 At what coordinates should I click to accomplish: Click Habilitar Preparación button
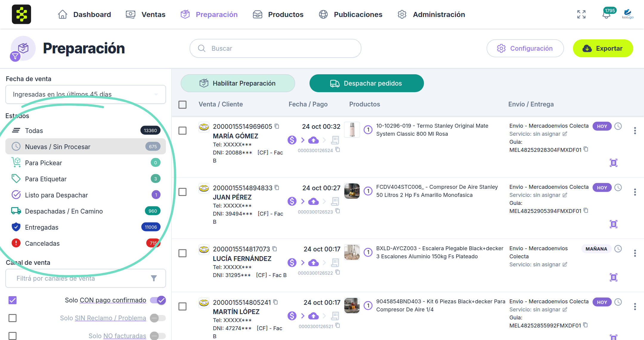(x=238, y=83)
